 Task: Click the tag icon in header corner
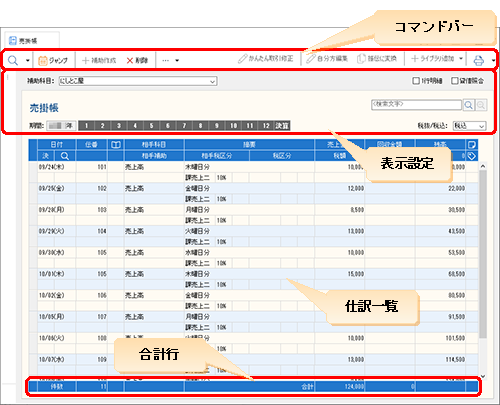pos(472,156)
